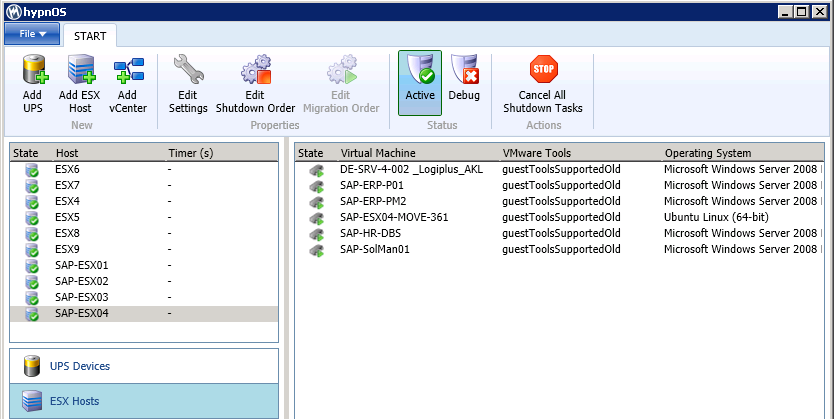Click the Add UPS battery icon
Viewport: 834px width, 419px height.
pyautogui.click(x=35, y=70)
